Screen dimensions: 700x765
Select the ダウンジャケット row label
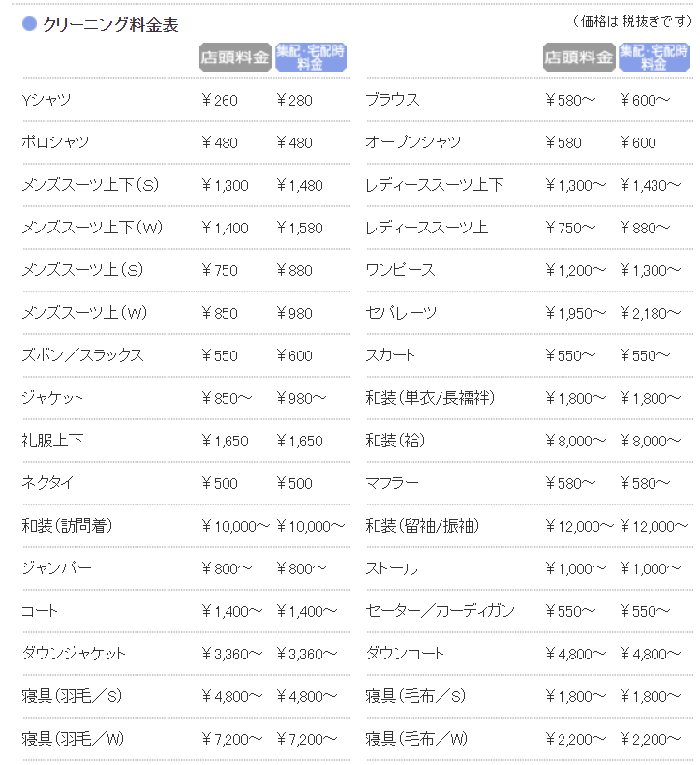(x=74, y=654)
